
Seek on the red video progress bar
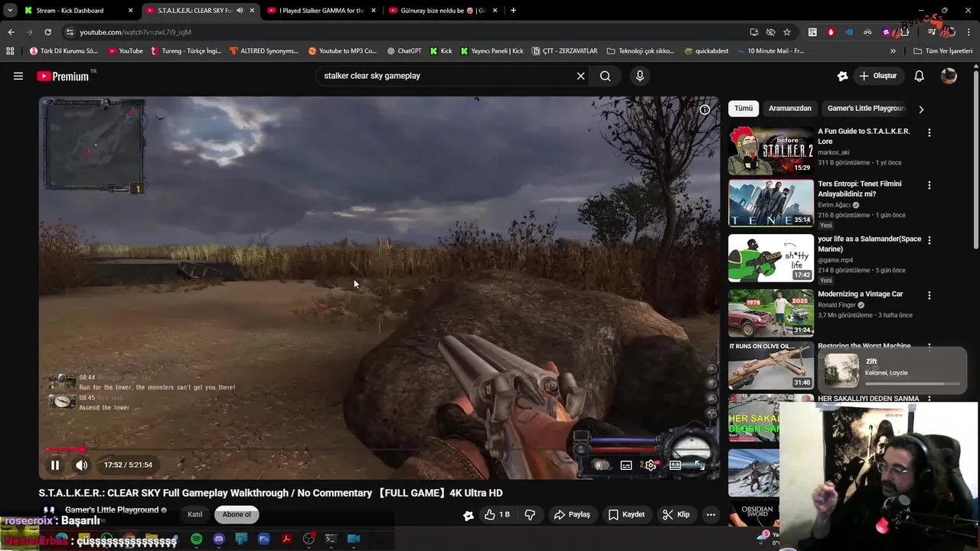[x=379, y=450]
